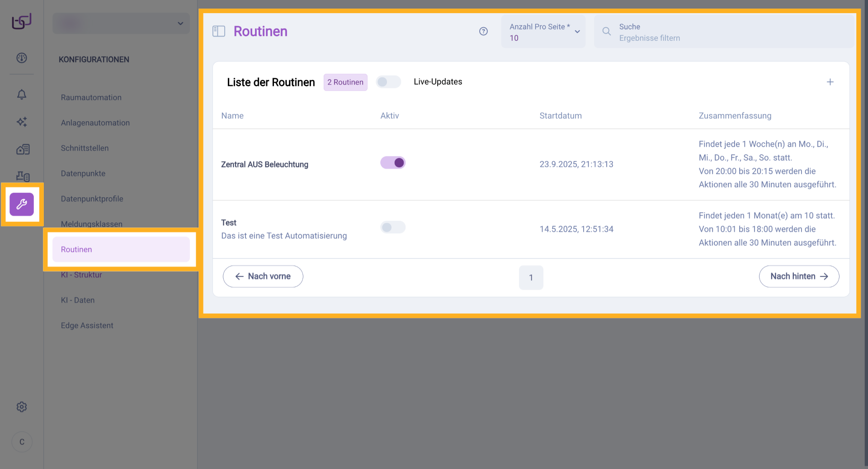Deactivate the Zentral AUS Beleuchtung routine
868x469 pixels.
[393, 163]
